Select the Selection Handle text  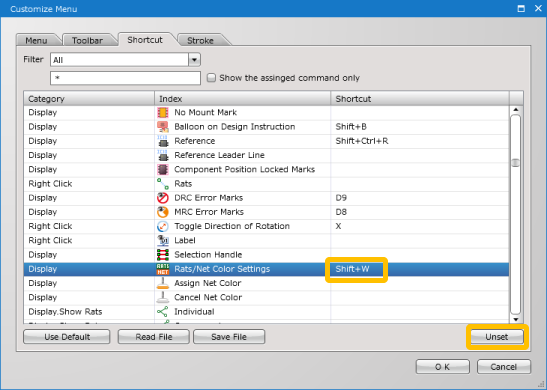(208, 255)
